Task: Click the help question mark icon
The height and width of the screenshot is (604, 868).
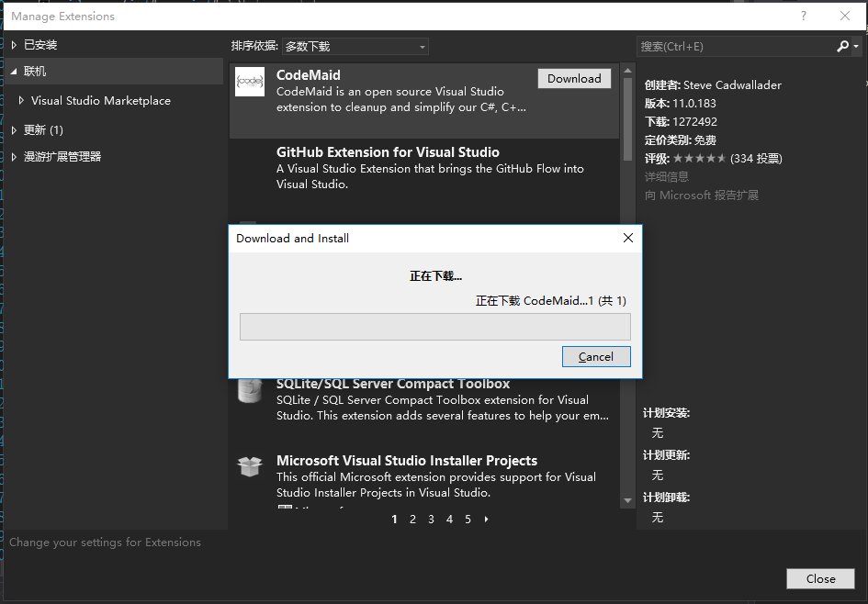Action: (x=803, y=17)
